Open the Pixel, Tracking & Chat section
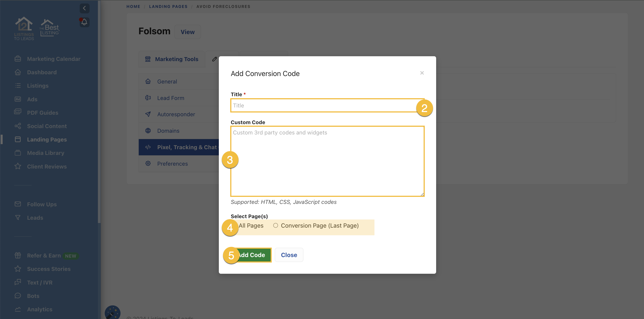The width and height of the screenshot is (644, 319). (187, 147)
